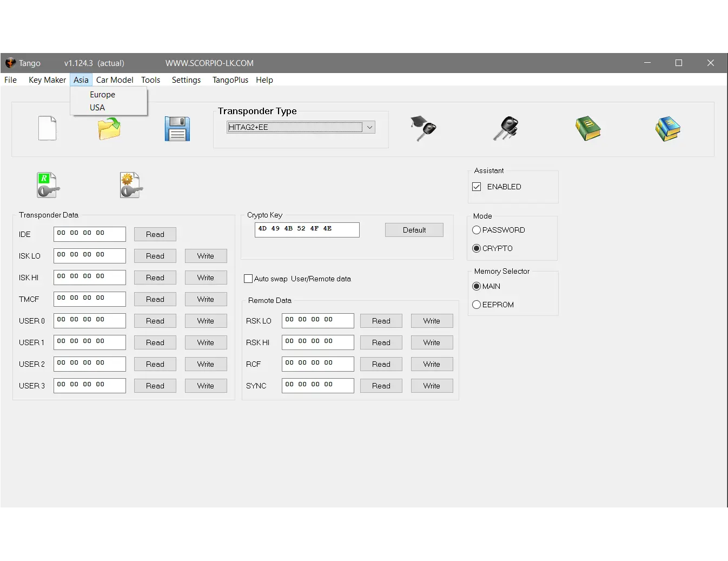Open the Car Model menu

coord(115,80)
